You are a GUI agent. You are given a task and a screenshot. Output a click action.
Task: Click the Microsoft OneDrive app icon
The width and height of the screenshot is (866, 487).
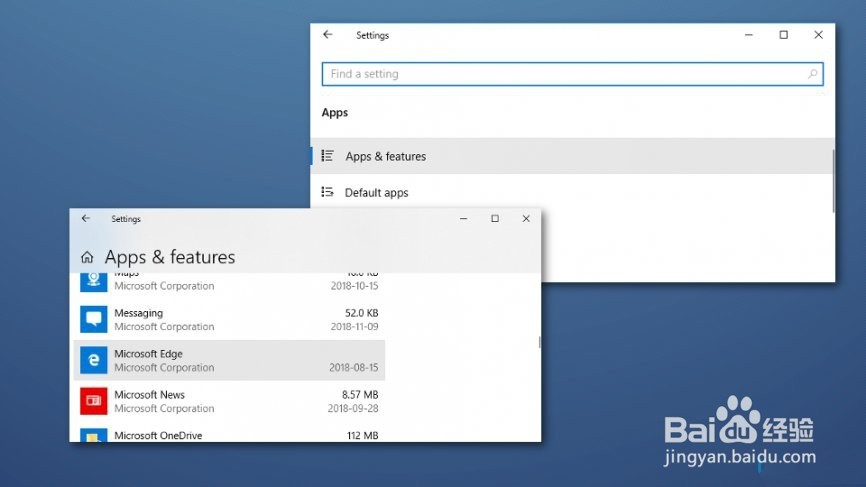(94, 435)
